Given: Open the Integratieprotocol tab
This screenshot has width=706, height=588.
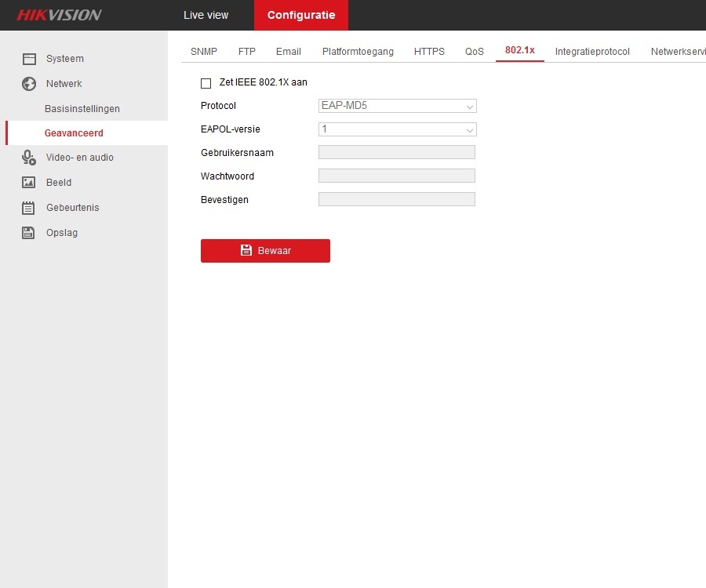Looking at the screenshot, I should tap(592, 51).
